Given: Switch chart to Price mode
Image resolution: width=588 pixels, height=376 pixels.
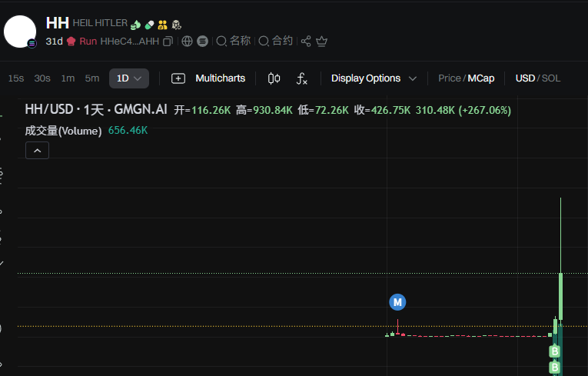Looking at the screenshot, I should (450, 78).
